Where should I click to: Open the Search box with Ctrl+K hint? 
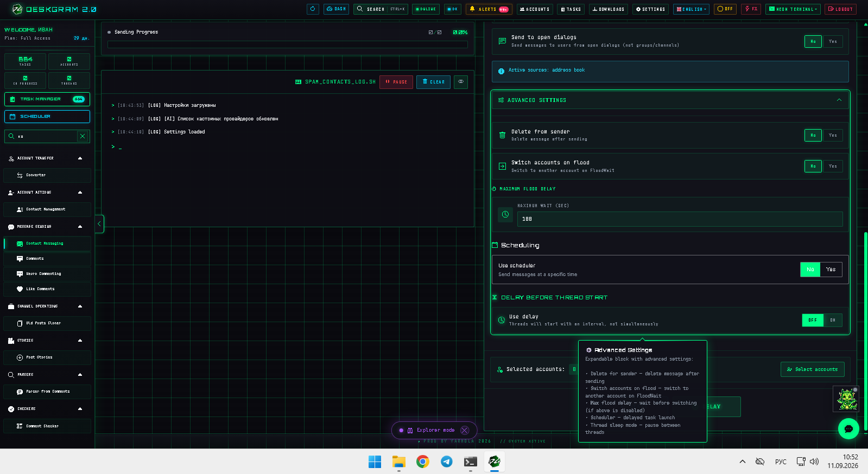381,9
